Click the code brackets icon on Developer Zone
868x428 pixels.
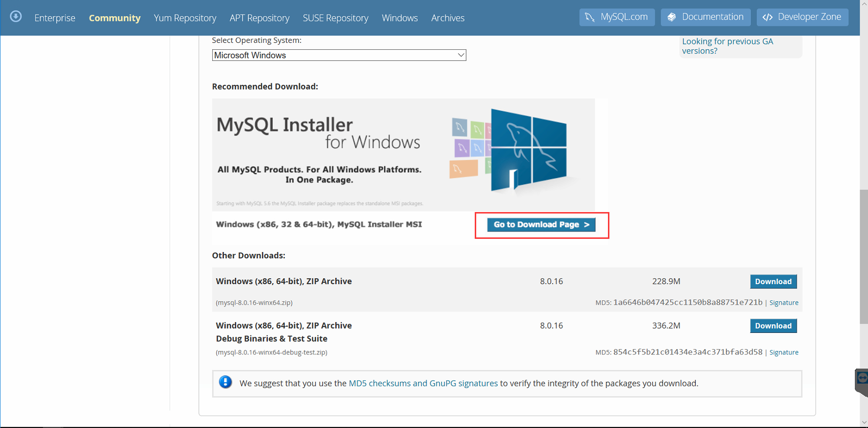[767, 17]
